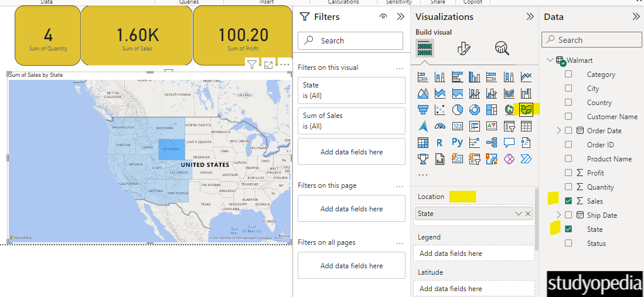
Task: Select the Q&A visual
Action: [x=509, y=142]
